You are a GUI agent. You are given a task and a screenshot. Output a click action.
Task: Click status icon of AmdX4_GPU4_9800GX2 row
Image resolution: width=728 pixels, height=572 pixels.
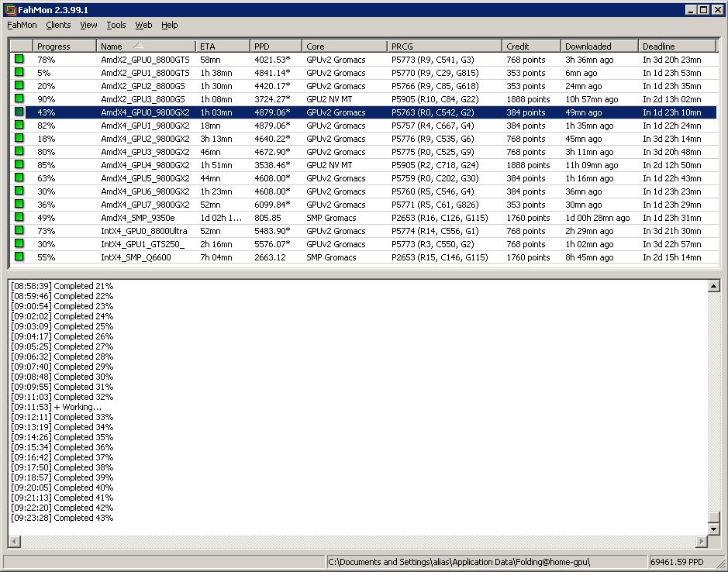[19, 164]
